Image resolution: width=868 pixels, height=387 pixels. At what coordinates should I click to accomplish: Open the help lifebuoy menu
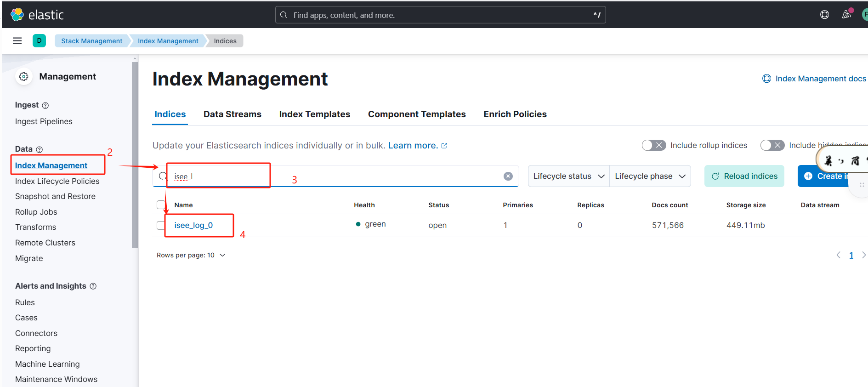pyautogui.click(x=824, y=15)
